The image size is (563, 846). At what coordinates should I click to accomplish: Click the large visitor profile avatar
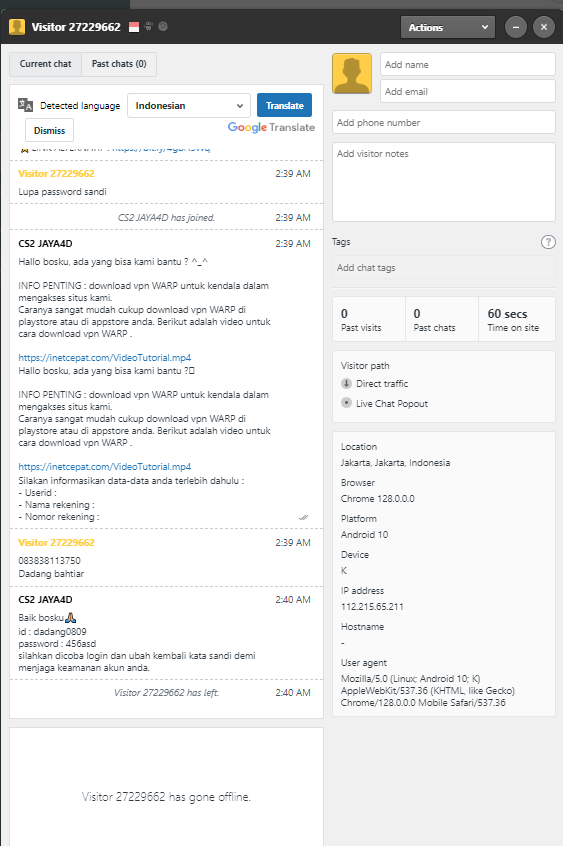[352, 73]
